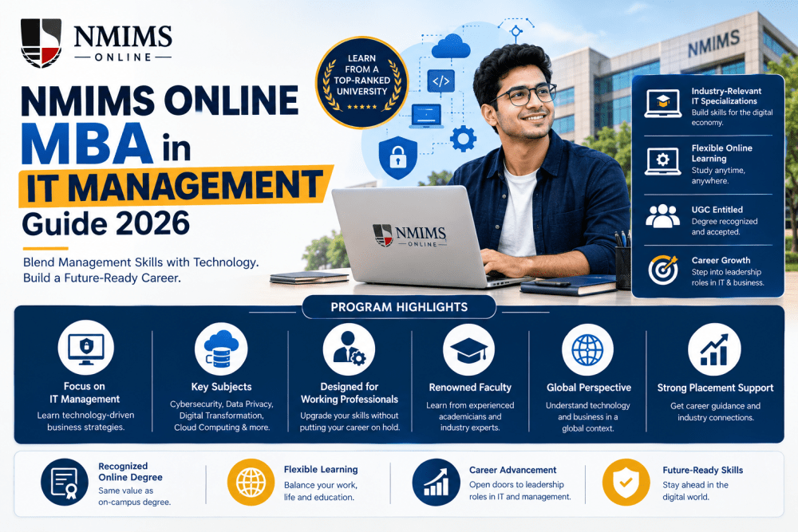Click the 'Flexible Online Learning' panel title

coord(721,153)
